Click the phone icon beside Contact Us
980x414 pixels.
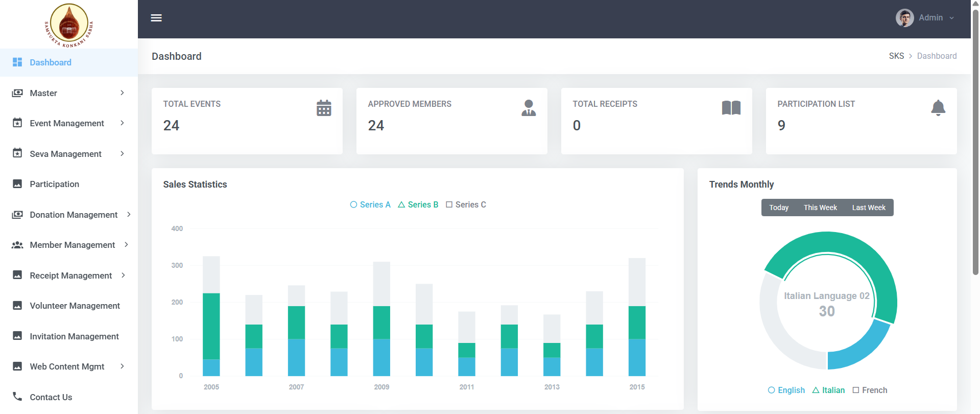(x=17, y=397)
